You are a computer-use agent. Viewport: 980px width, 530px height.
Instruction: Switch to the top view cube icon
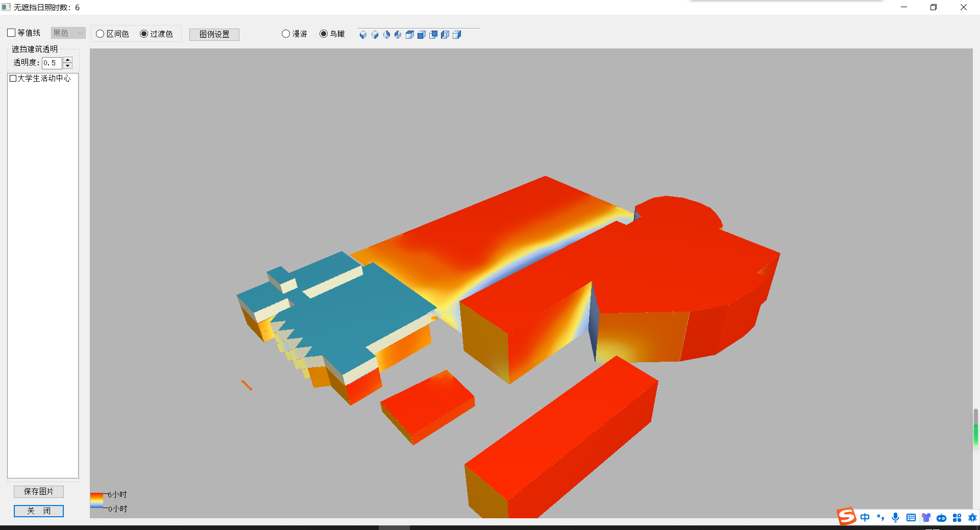[409, 35]
